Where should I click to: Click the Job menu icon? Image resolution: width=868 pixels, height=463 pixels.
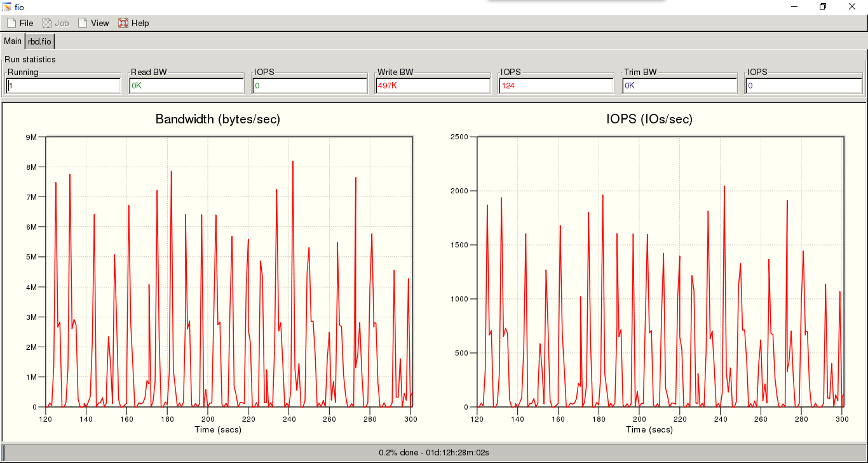(47, 23)
